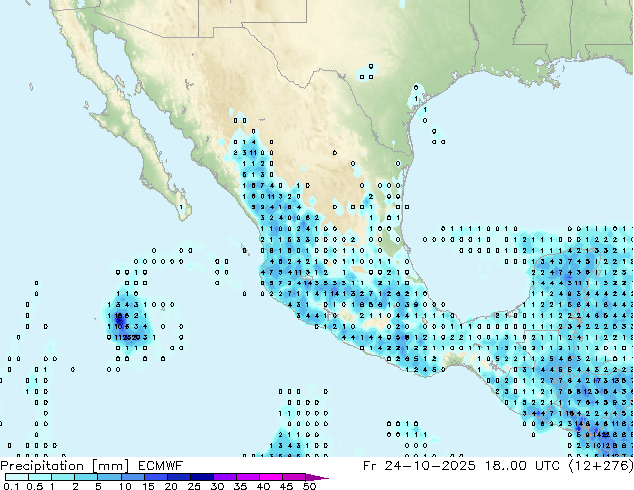Click the legend value "25"
This screenshot has width=634, height=490.
[194, 486]
